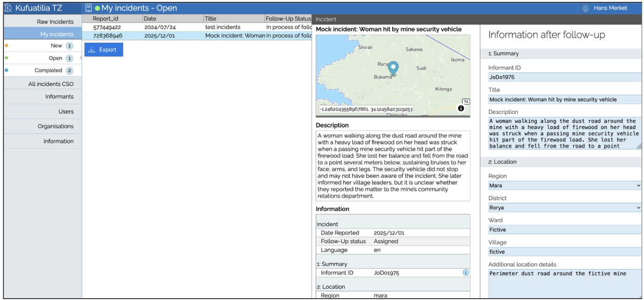Viewport: 644px width, 300px height.
Task: Open Raw Incidents in the sidebar
Action: (x=55, y=22)
